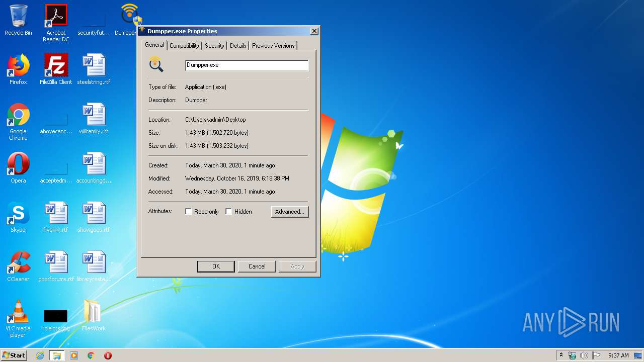The width and height of the screenshot is (644, 362).
Task: Select the Dumpper desktop icon
Action: (x=129, y=20)
